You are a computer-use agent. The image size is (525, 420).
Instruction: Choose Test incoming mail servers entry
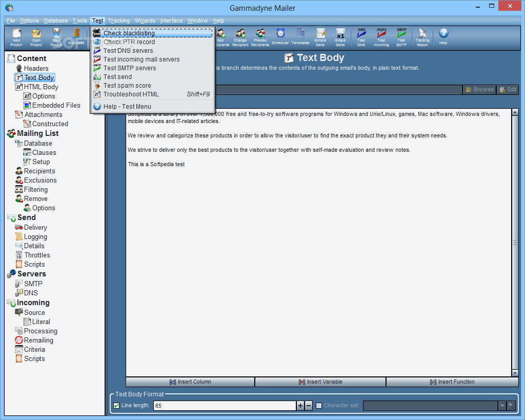click(x=153, y=59)
